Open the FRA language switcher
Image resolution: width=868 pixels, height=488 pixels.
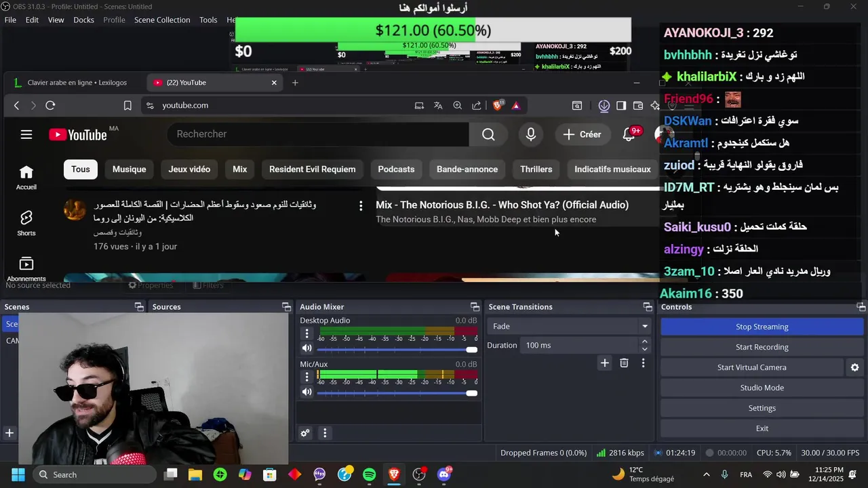745,474
